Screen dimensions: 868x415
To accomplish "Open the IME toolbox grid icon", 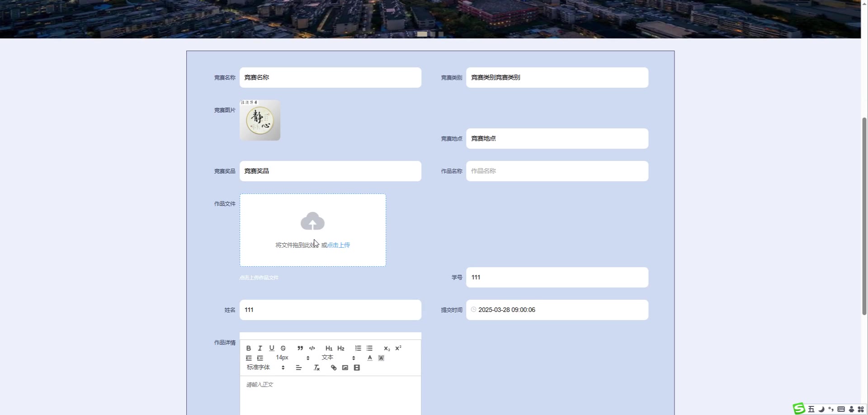I will tap(860, 409).
